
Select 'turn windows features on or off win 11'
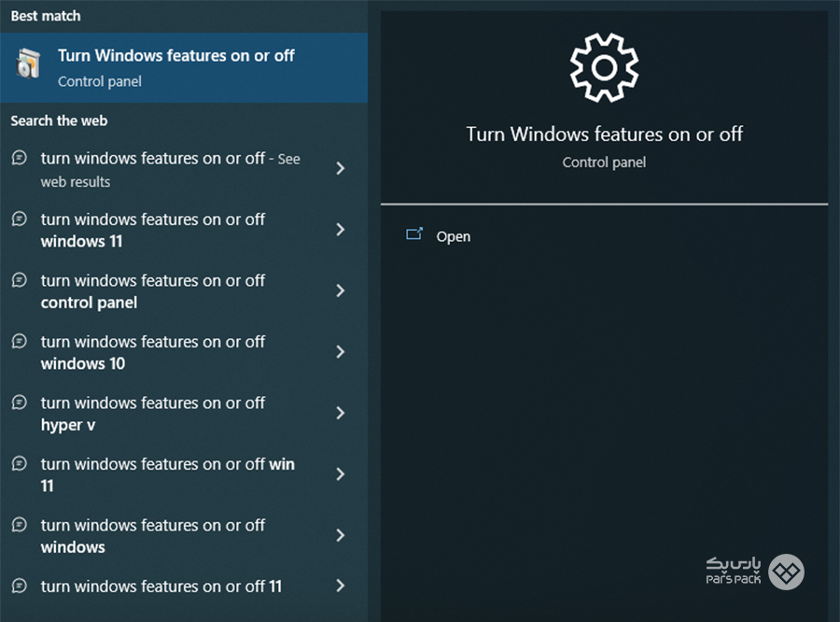click(x=184, y=474)
